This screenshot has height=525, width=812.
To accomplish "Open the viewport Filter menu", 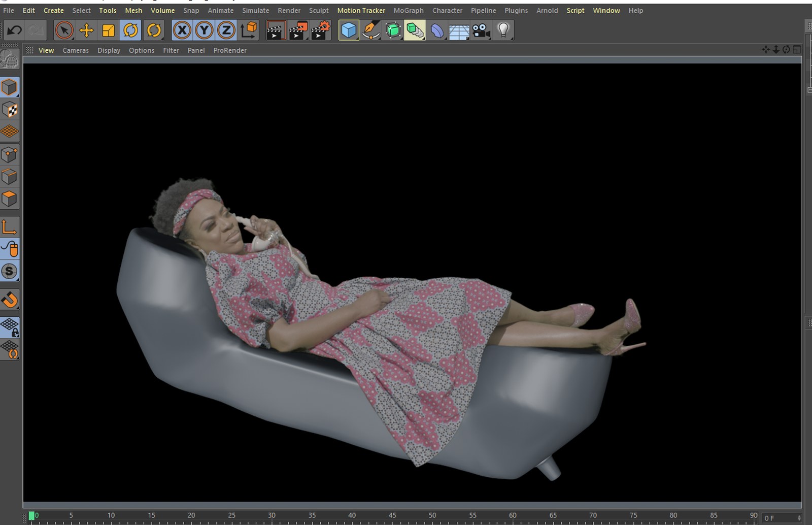I will click(171, 50).
